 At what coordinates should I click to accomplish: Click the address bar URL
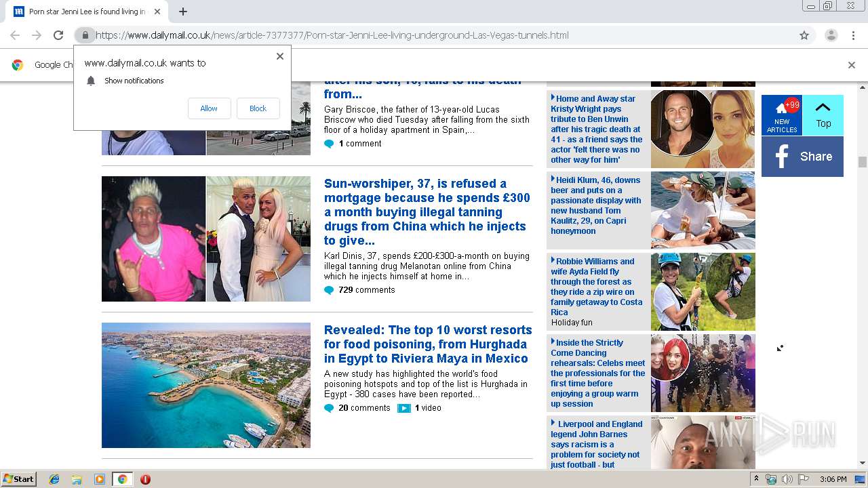click(332, 35)
